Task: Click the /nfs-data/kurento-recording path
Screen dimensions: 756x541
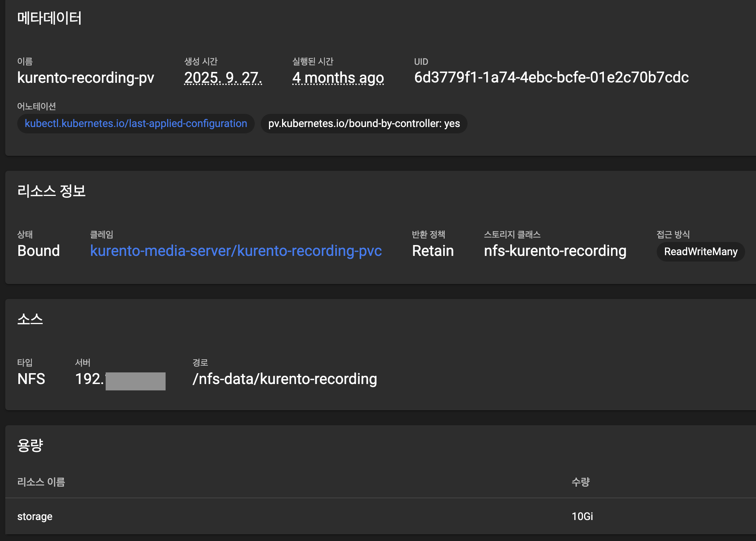Action: click(284, 379)
